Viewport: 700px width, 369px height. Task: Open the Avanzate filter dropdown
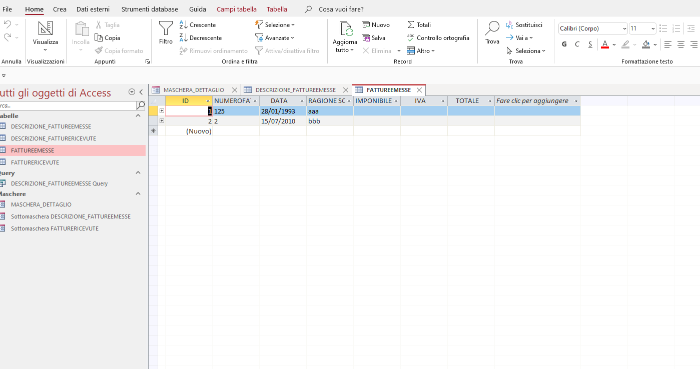(x=275, y=38)
